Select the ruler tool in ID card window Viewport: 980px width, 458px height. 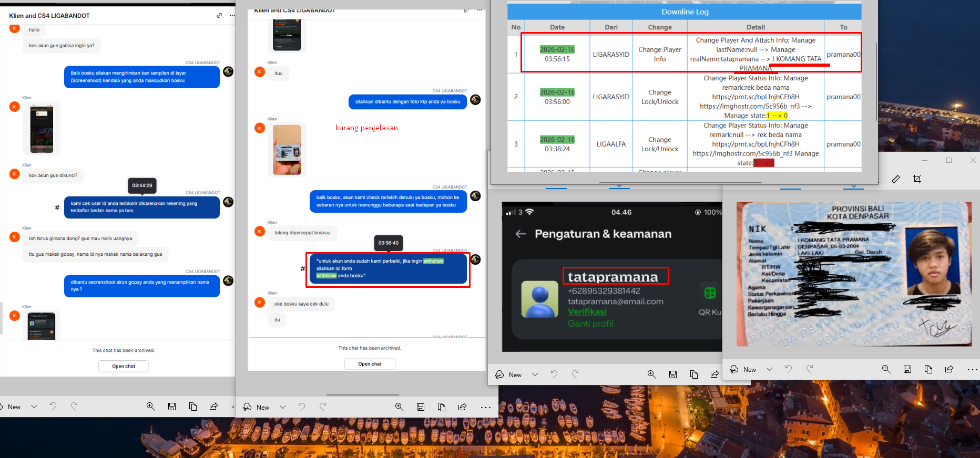[896, 179]
